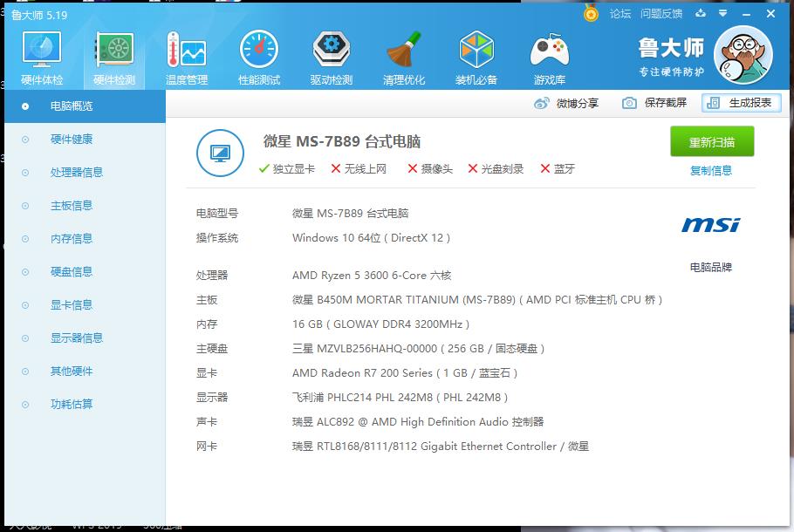
Task: Open 论坛 forum link
Action: [x=619, y=14]
